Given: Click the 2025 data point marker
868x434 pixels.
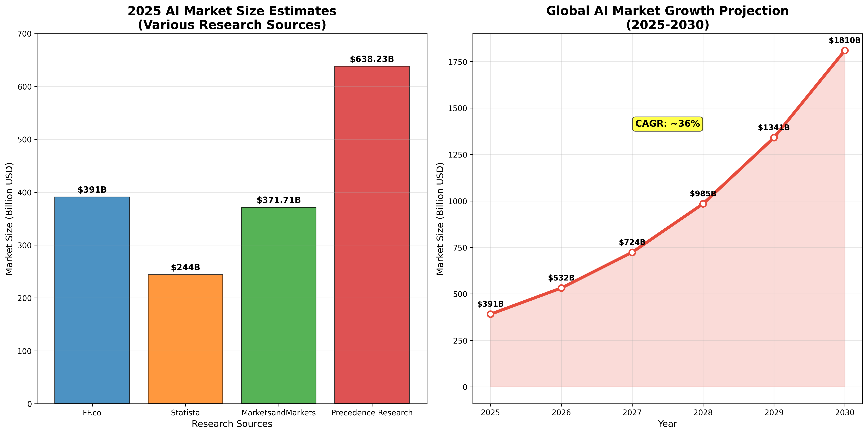Looking at the screenshot, I should (490, 314).
